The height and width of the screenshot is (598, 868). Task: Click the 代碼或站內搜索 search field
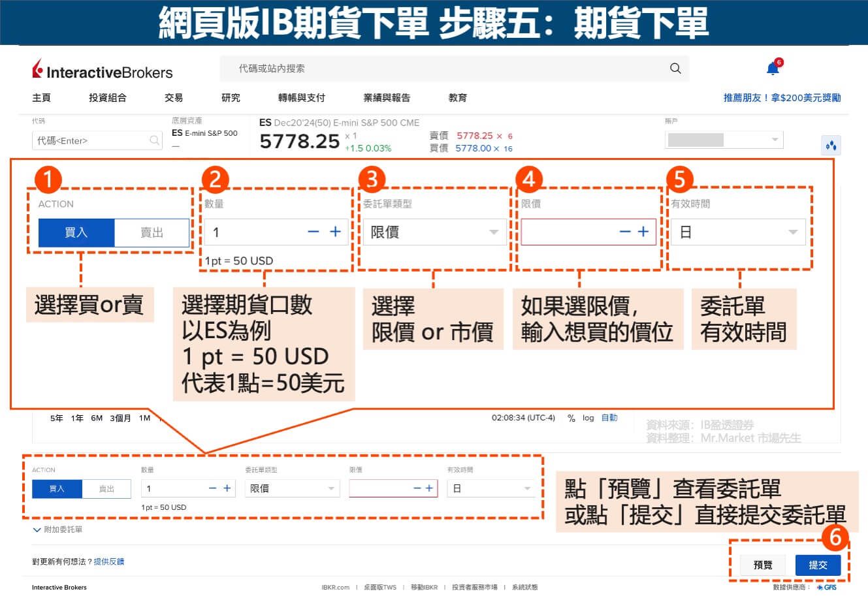[x=454, y=69]
